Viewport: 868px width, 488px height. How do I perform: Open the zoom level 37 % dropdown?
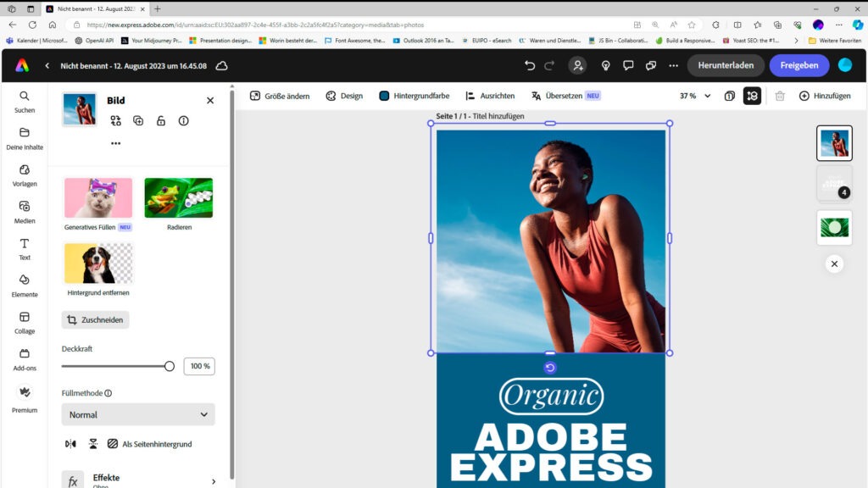695,96
